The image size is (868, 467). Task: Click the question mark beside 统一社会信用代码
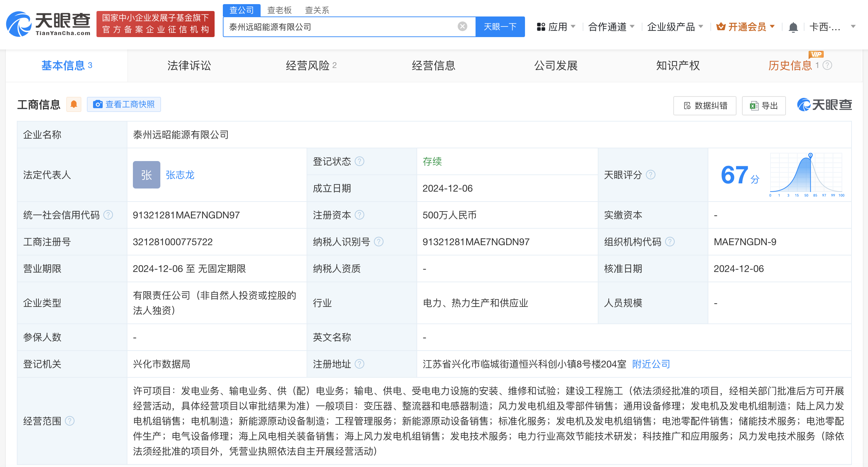(x=108, y=215)
